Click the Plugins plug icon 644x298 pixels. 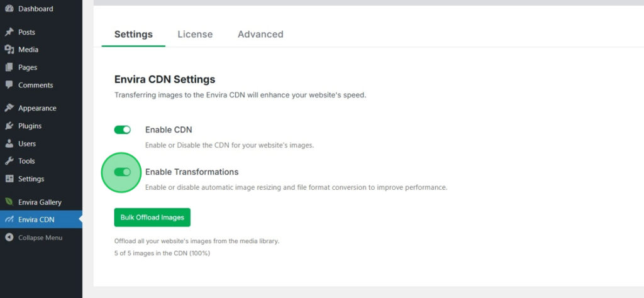9,126
